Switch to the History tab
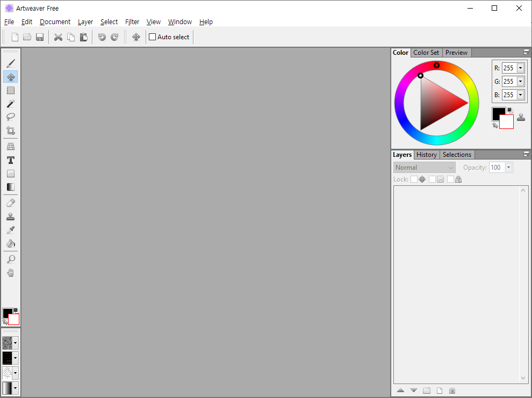532x398 pixels. point(427,155)
